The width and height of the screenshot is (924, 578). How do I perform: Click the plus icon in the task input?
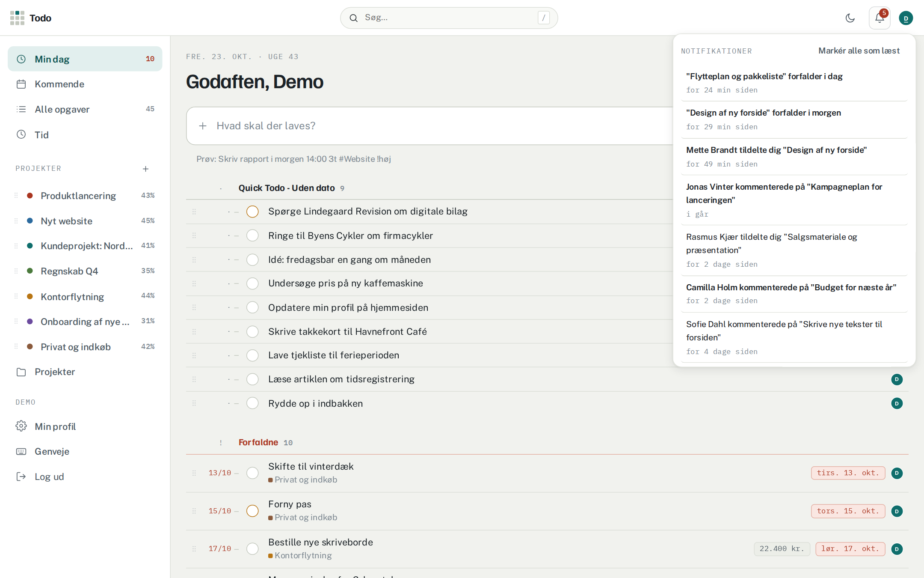[203, 126]
